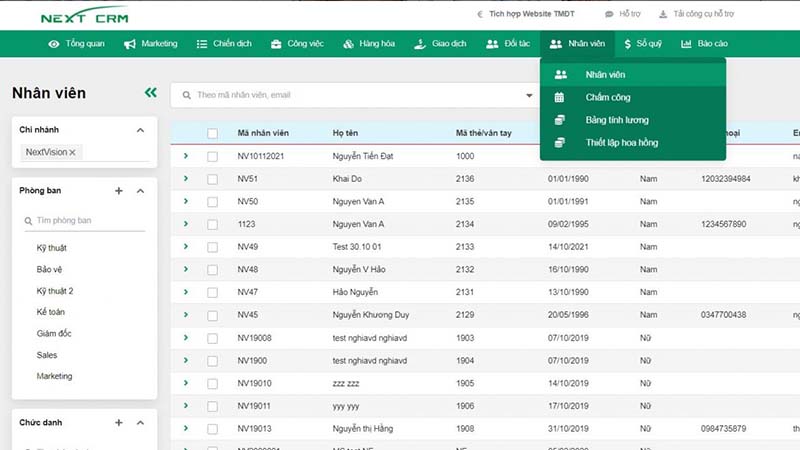This screenshot has height=450, width=800.
Task: Filter by Kế toán department
Action: tap(50, 312)
